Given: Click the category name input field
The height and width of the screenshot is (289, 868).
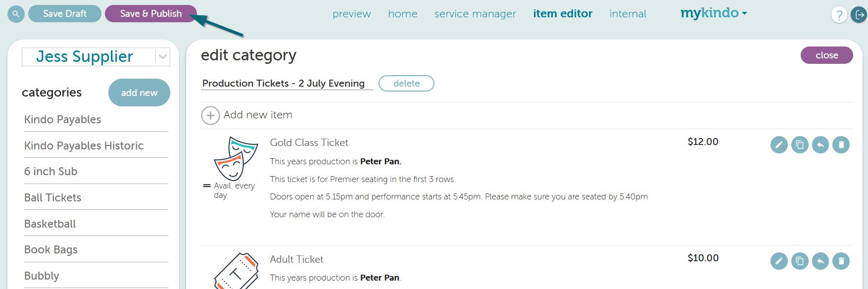Looking at the screenshot, I should click(x=287, y=83).
